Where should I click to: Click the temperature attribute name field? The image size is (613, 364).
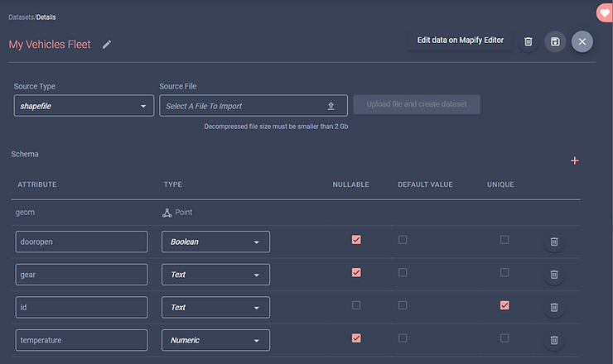tap(82, 340)
